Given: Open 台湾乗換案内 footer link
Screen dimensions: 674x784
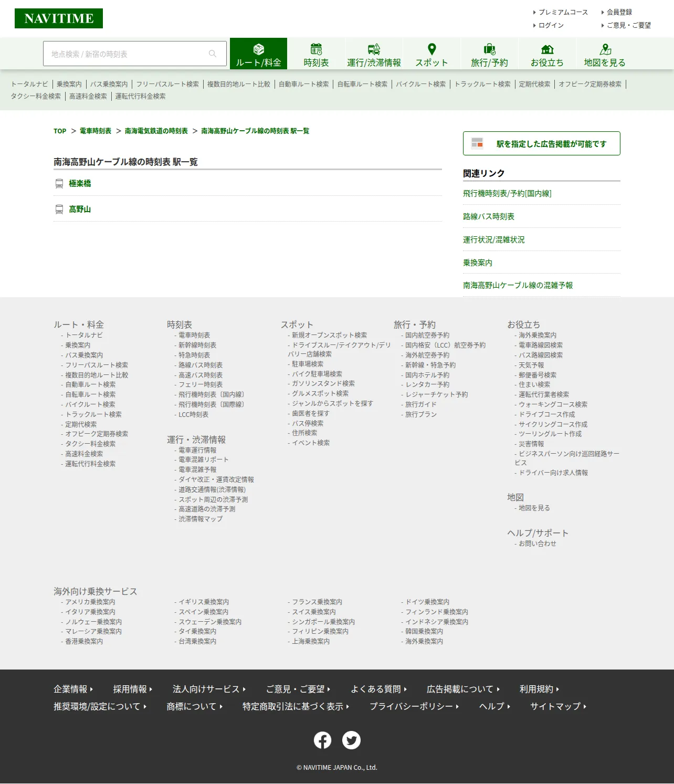Looking at the screenshot, I should click(197, 642).
